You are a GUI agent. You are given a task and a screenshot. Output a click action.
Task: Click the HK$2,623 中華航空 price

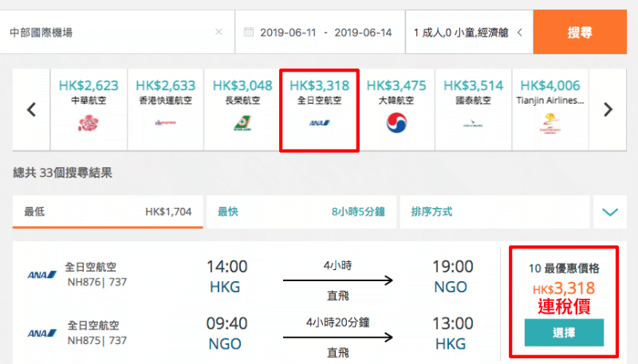(x=89, y=85)
